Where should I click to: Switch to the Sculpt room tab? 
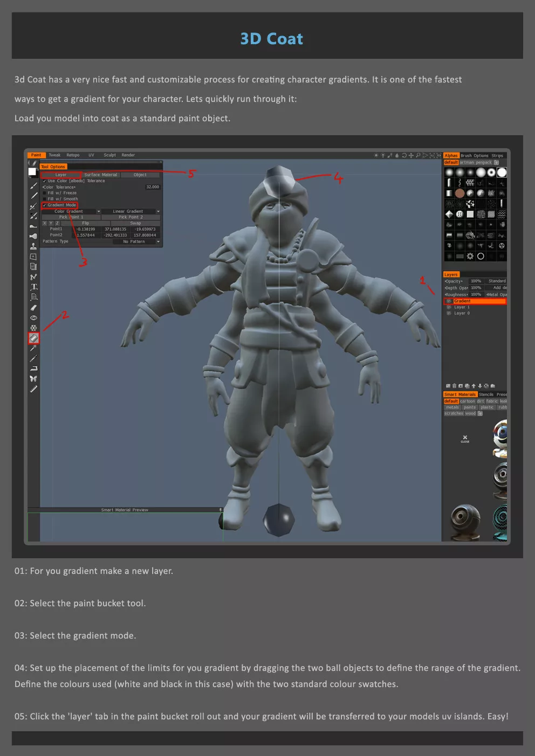[109, 155]
